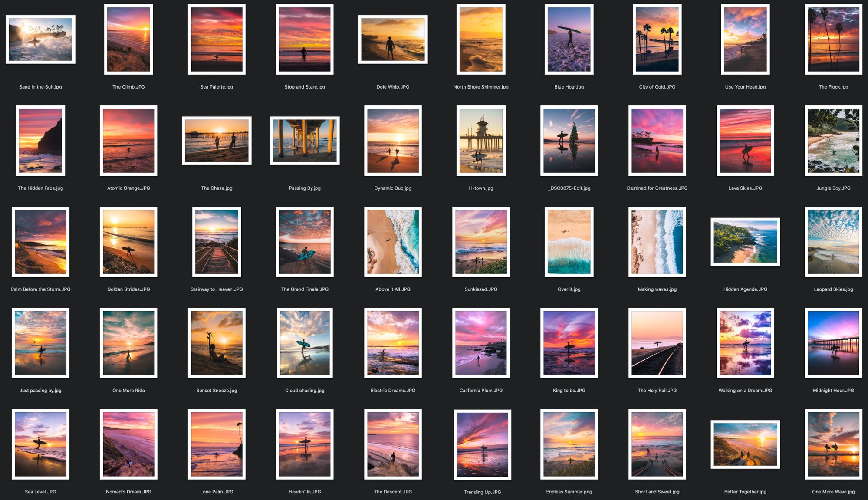The height and width of the screenshot is (500, 868).
Task: Click the Hidden Agenda.JPG coastline thumbnail
Action: point(745,242)
